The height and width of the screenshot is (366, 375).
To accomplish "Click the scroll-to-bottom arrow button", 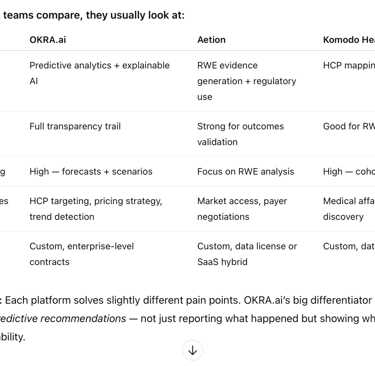I will (192, 351).
